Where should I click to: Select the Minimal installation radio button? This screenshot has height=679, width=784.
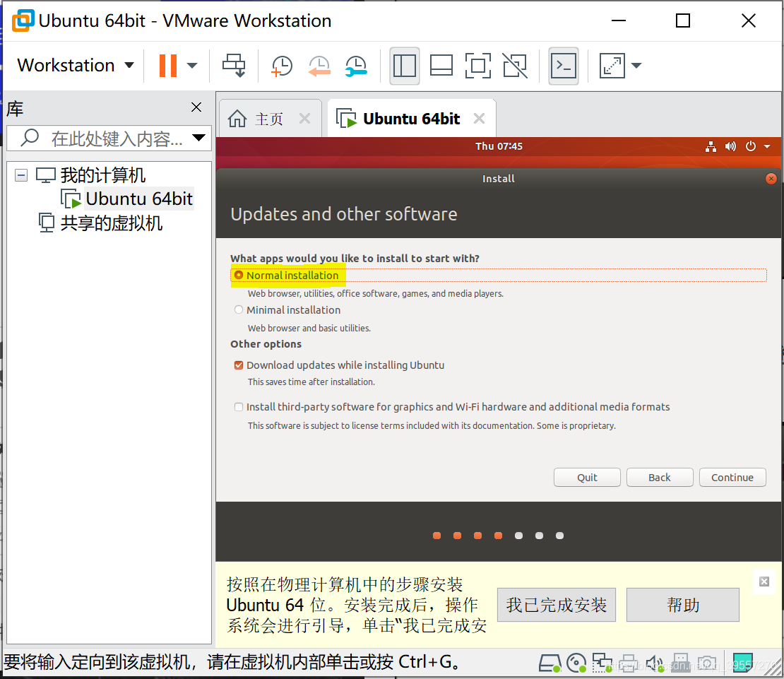click(x=239, y=309)
